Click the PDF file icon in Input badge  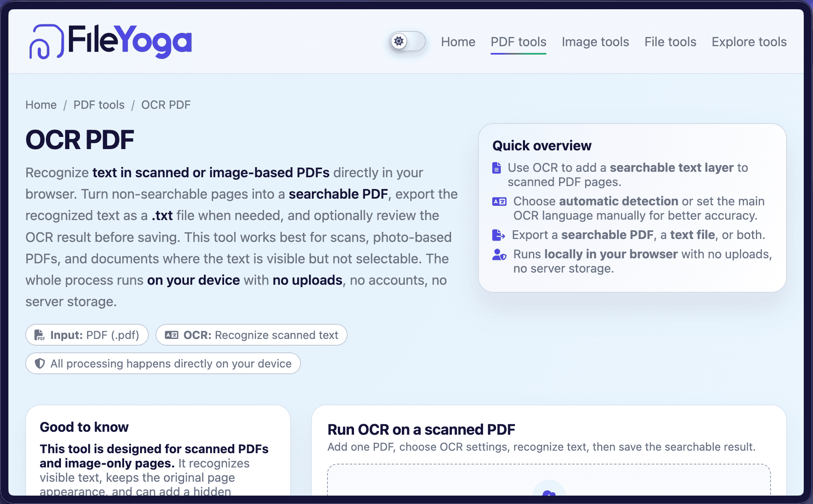[40, 335]
